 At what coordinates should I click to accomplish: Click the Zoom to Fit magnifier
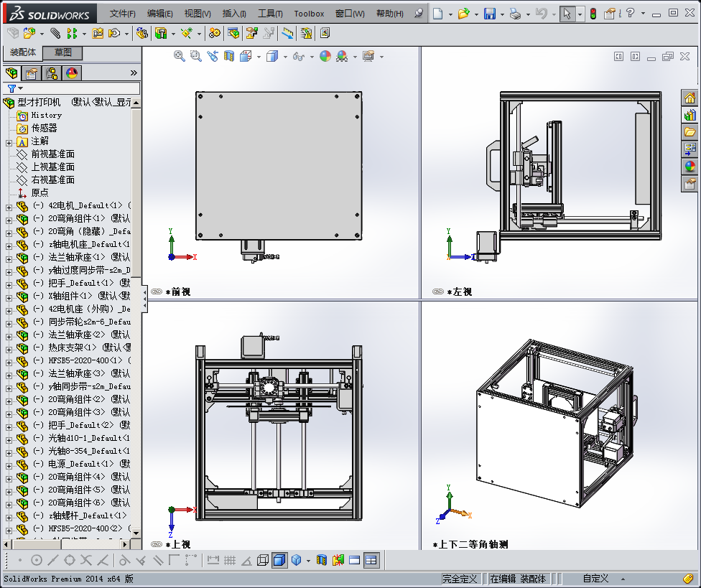click(x=180, y=56)
